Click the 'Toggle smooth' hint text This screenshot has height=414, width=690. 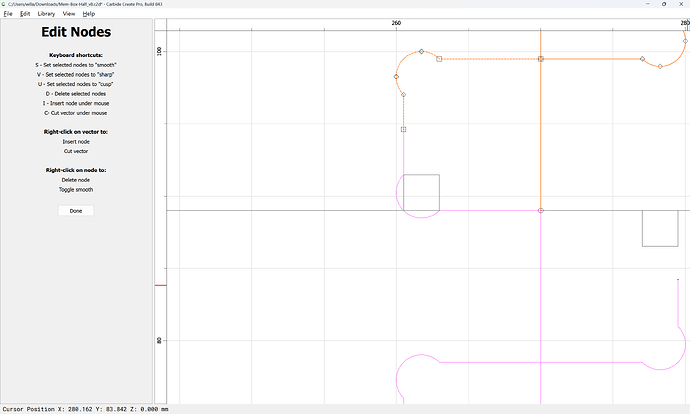coord(76,190)
